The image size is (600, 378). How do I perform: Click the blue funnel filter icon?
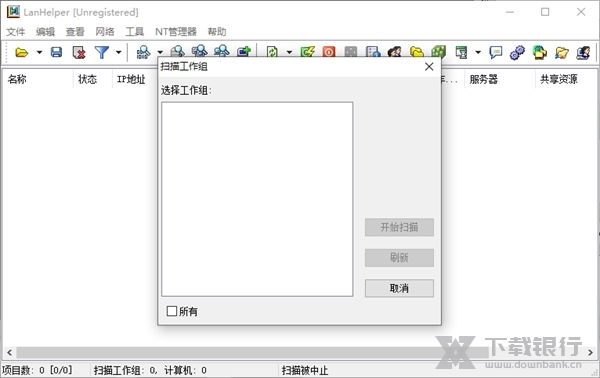tap(102, 52)
